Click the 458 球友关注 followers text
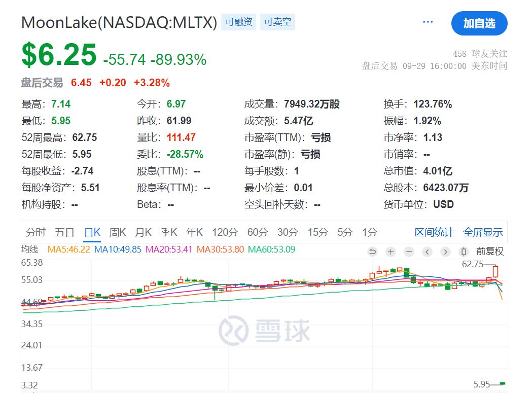 [480, 54]
